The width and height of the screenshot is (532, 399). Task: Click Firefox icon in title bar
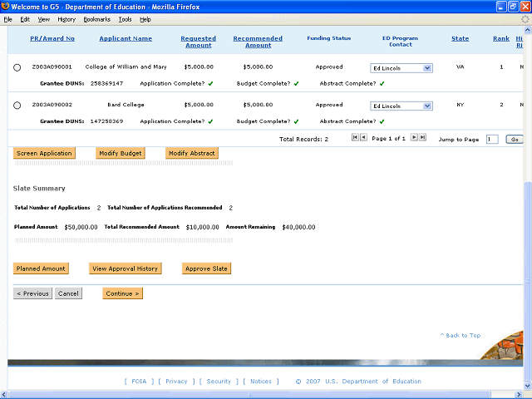pyautogui.click(x=7, y=7)
